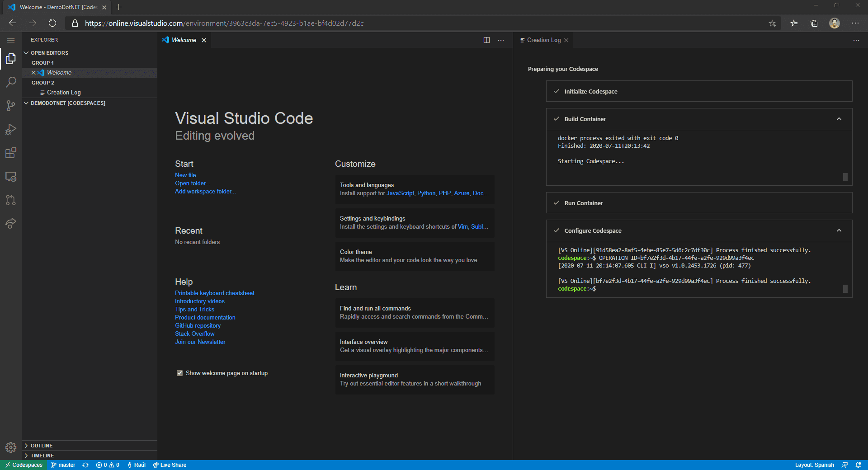Open the GitHub repository link
This screenshot has width=868, height=470.
click(198, 326)
